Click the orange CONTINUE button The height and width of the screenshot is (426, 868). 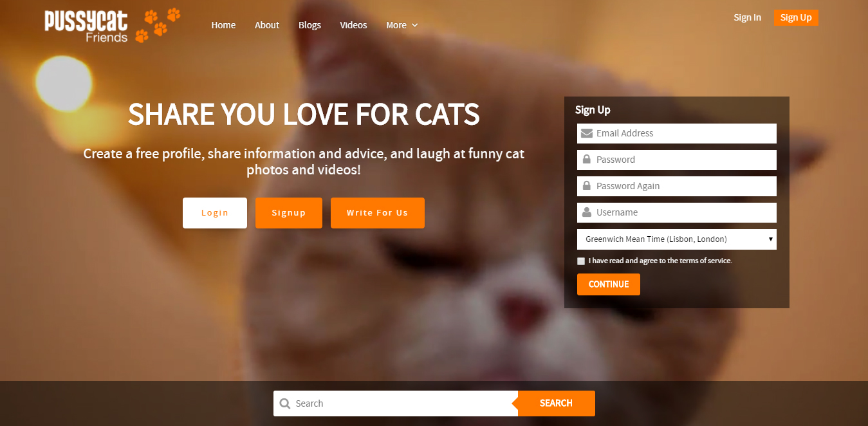pos(609,284)
